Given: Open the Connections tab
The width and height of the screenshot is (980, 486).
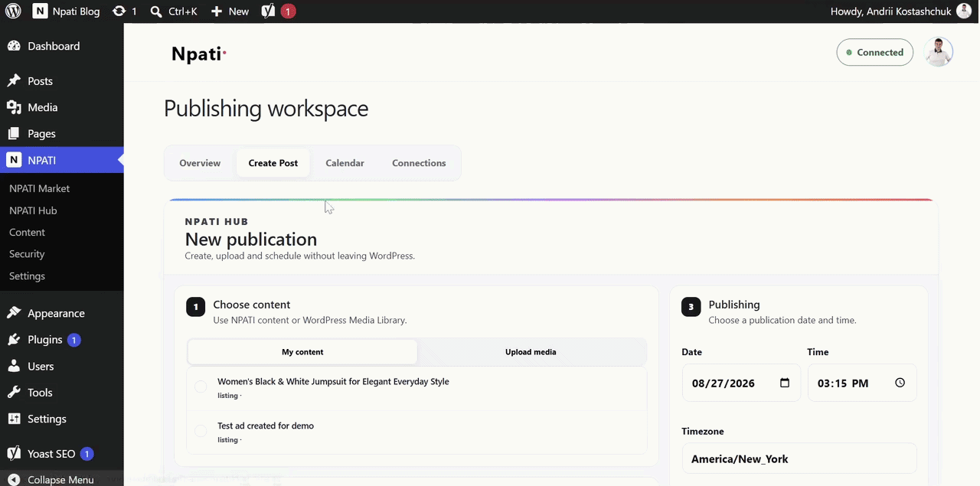Looking at the screenshot, I should pos(419,163).
